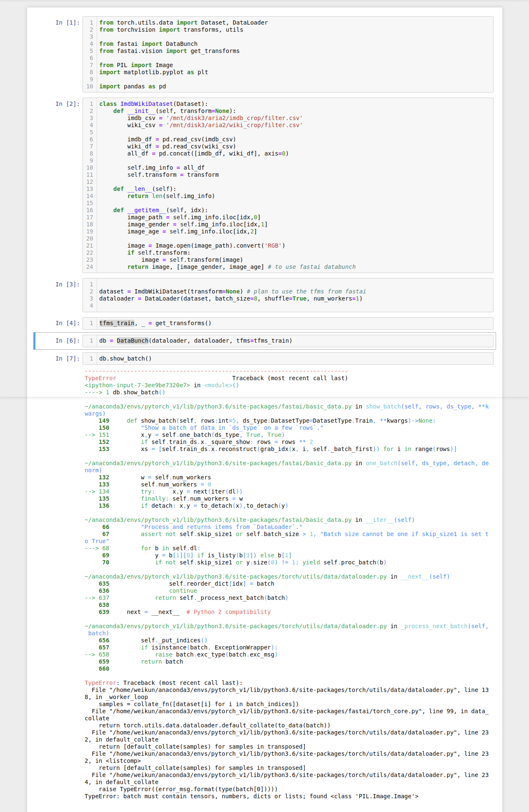529x812 pixels.
Task: Click the final 'batch must contain tensors' error line
Action: 251,796
